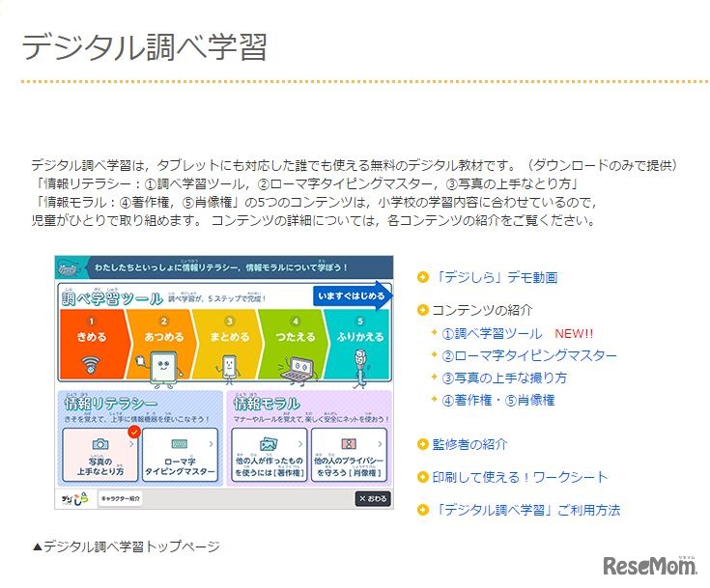Click the keyboard icon on typing card
710x588 pixels.
pos(180,444)
